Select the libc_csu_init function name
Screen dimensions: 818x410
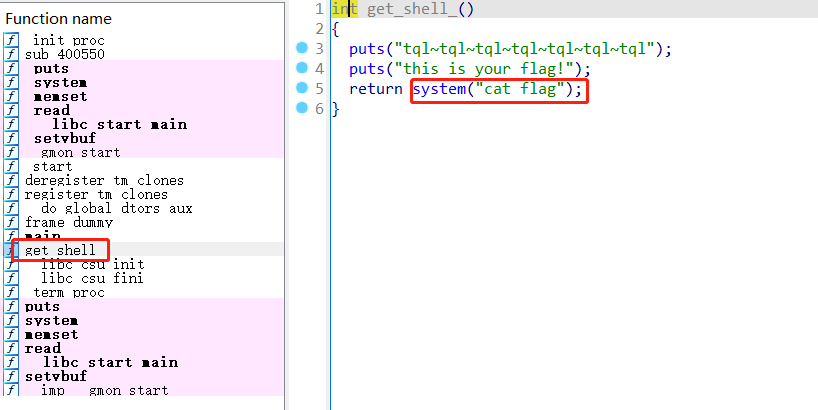point(93,264)
